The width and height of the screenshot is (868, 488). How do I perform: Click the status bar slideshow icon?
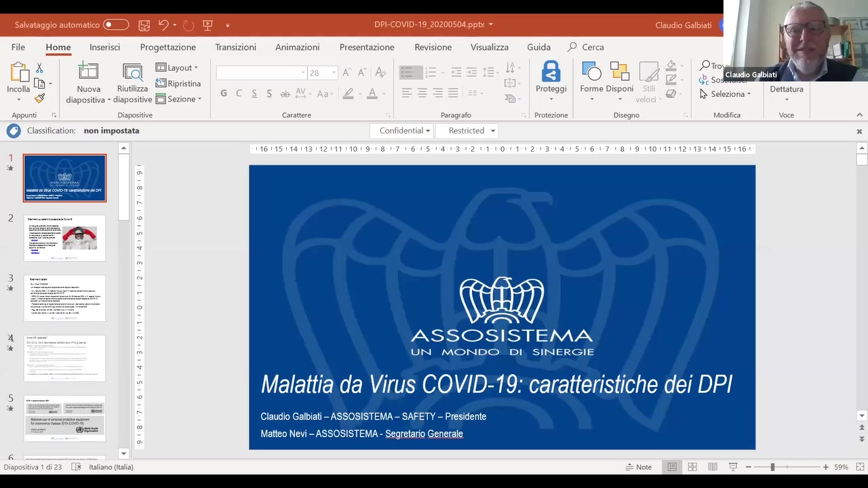[x=733, y=467]
